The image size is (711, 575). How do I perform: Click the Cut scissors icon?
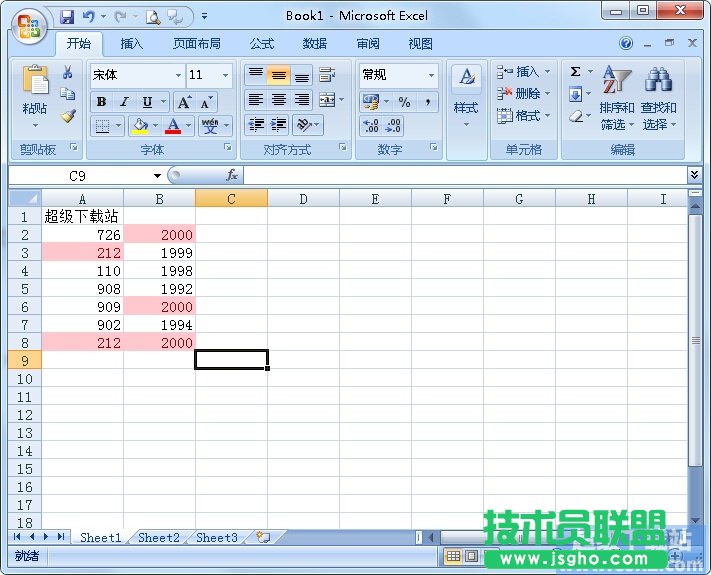pyautogui.click(x=68, y=73)
